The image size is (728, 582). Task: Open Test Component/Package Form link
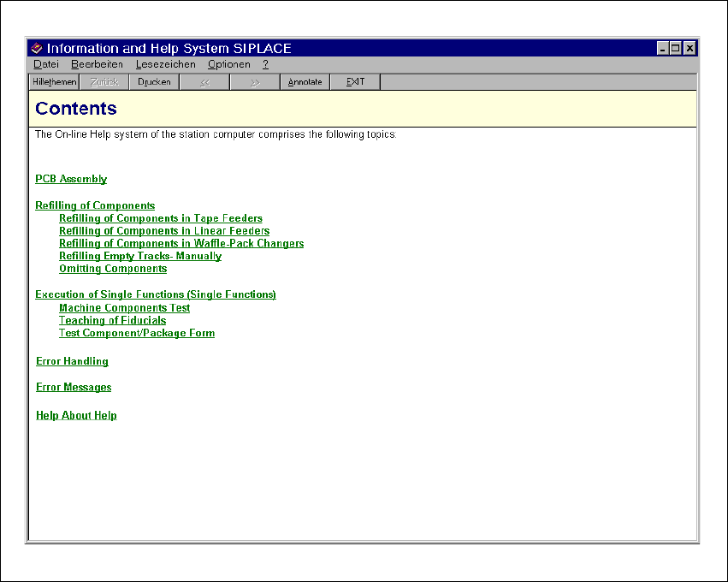(137, 333)
